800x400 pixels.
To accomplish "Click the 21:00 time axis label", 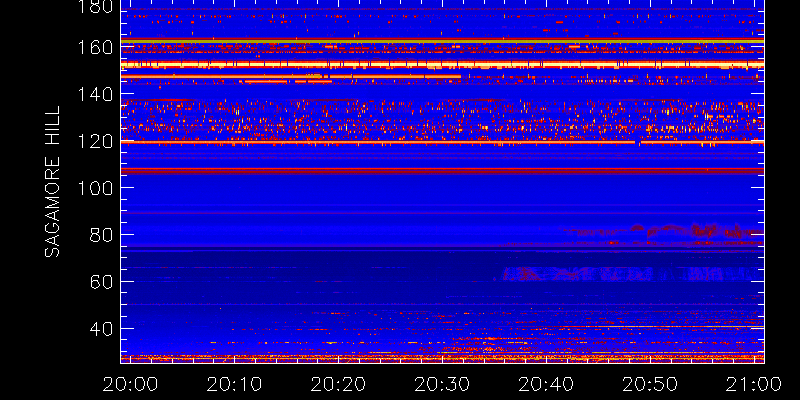I will pyautogui.click(x=755, y=384).
